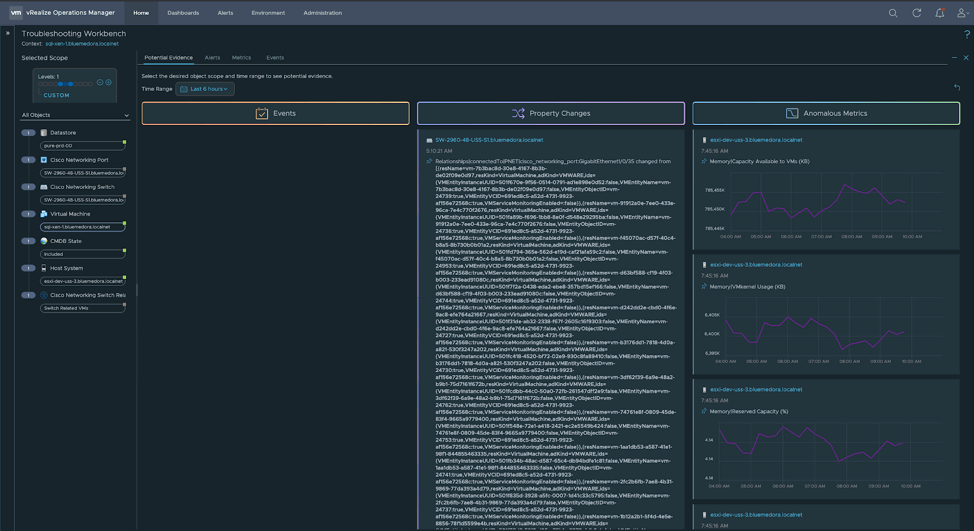Image resolution: width=974 pixels, height=531 pixels.
Task: Click the shuffle icon on Property Changes button
Action: pos(518,113)
